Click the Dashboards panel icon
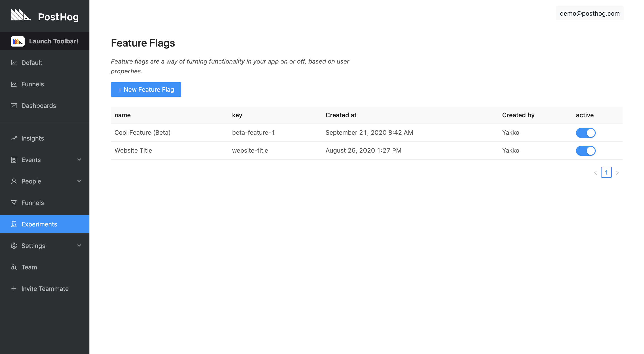 14,106
